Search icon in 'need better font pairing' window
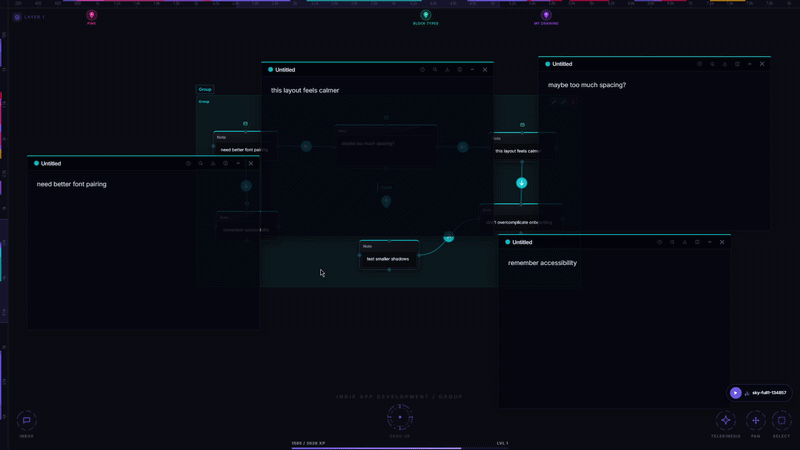 (x=201, y=164)
